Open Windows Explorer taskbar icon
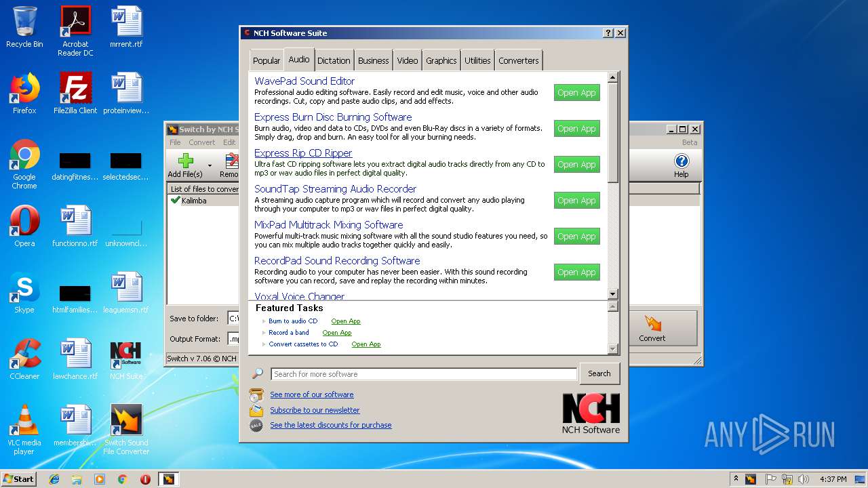 pyautogui.click(x=77, y=479)
